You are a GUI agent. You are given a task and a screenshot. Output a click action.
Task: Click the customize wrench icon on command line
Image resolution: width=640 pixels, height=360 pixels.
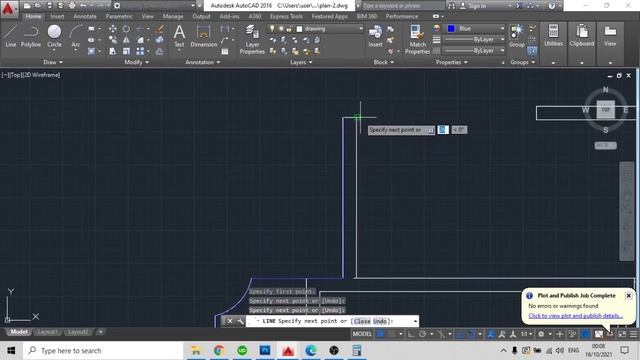coord(240,321)
